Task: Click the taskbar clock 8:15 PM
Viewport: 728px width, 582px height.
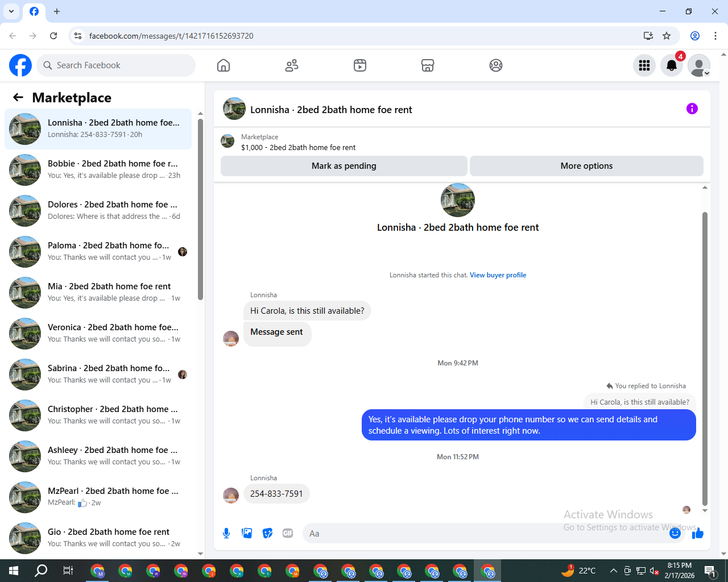Action: (680, 566)
